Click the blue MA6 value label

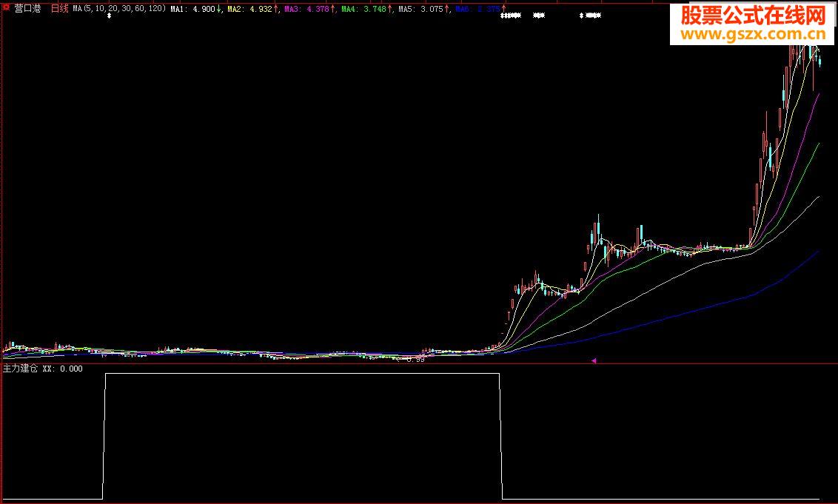tap(477, 9)
